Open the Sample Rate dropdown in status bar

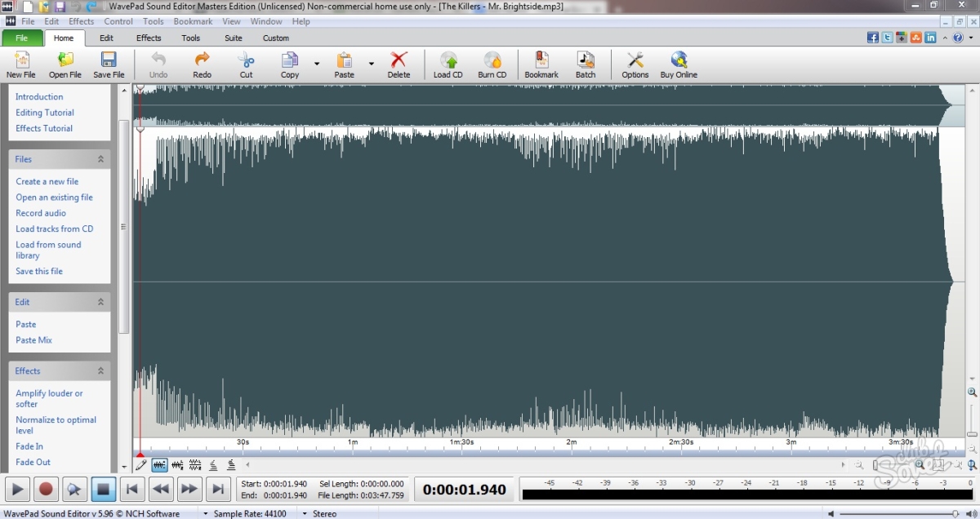pos(207,514)
